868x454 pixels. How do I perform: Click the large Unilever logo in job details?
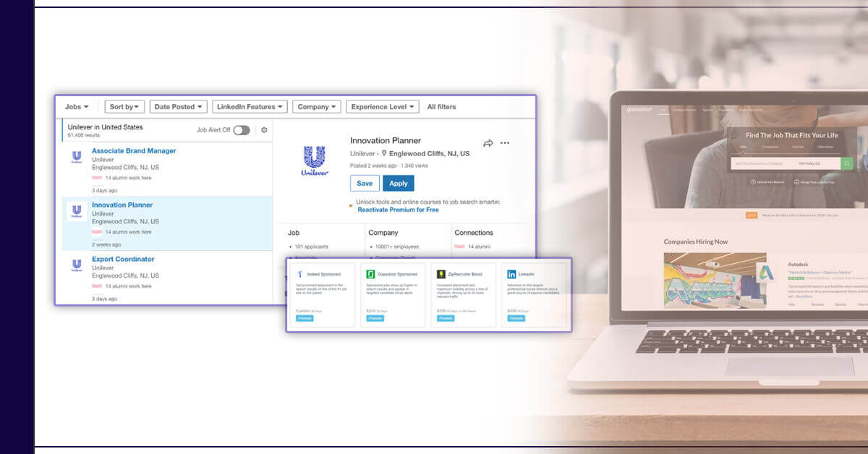coord(315,160)
